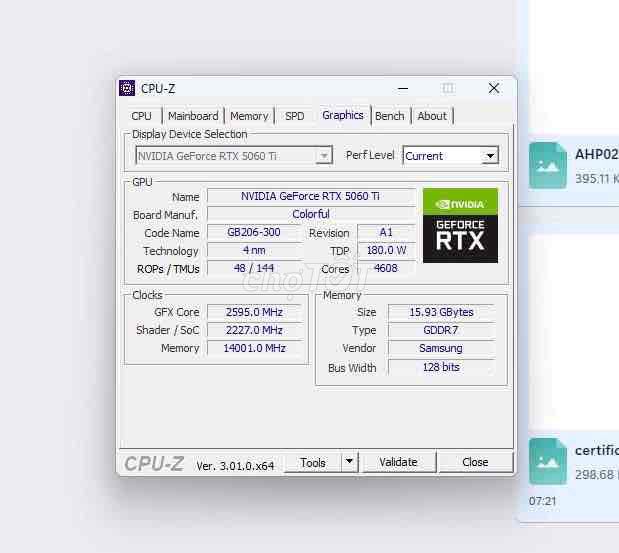Viewport: 619px width, 553px height.
Task: Switch to the CPU tab
Action: (141, 116)
